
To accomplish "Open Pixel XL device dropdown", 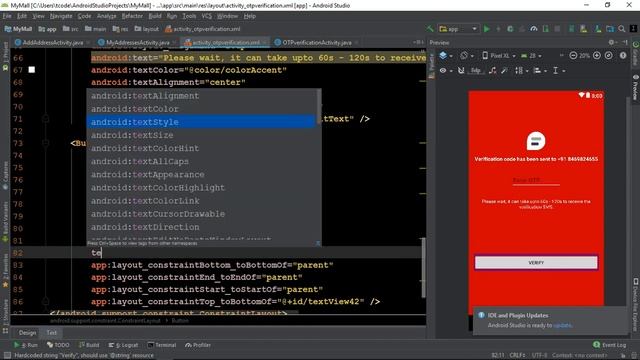I will click(x=499, y=56).
